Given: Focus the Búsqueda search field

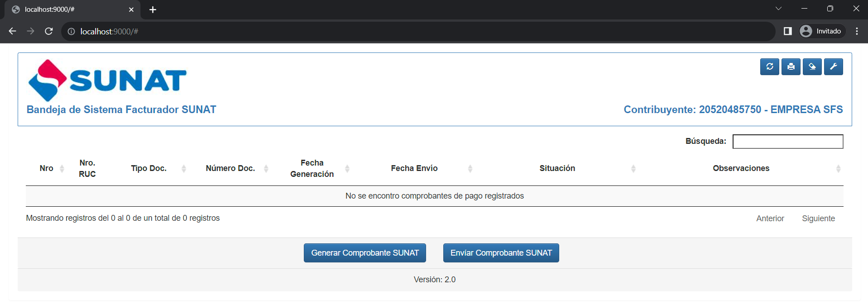Looking at the screenshot, I should [788, 142].
